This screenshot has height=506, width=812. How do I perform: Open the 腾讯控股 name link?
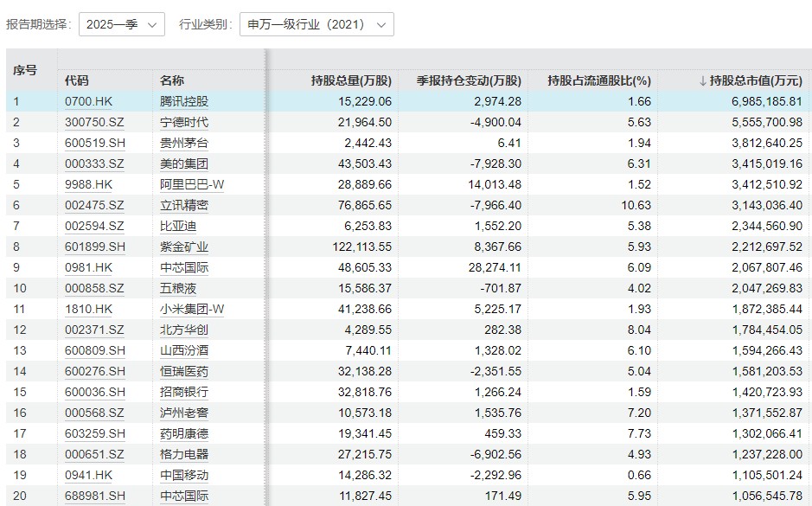tap(184, 101)
